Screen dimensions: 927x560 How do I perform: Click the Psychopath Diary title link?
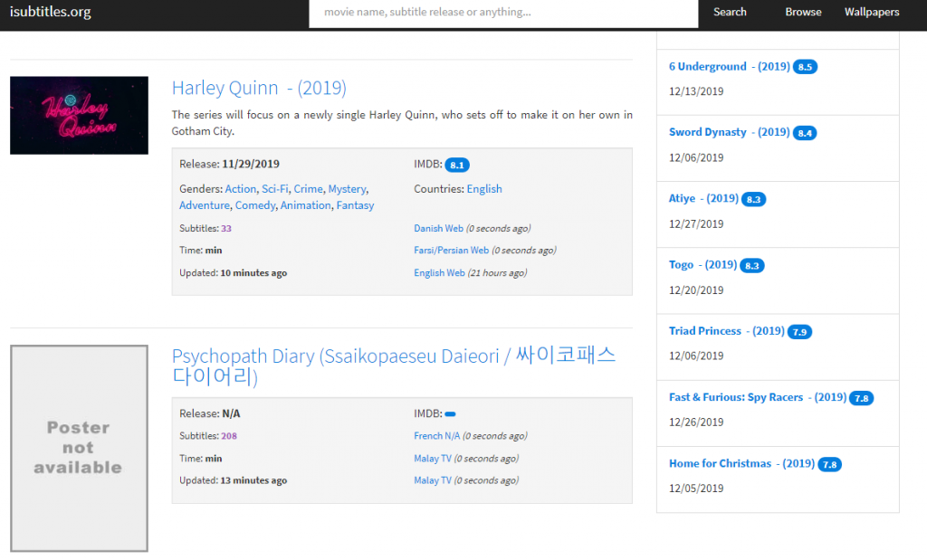394,365
